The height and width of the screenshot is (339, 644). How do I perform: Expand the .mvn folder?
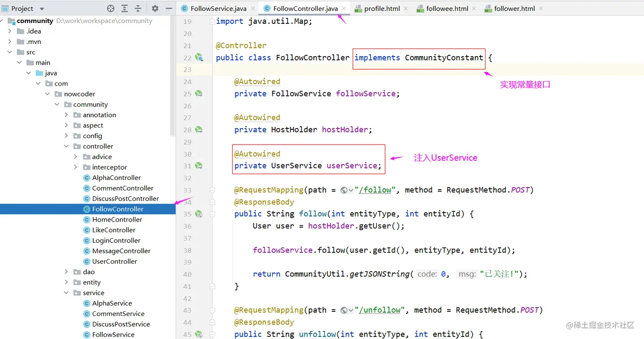(10, 42)
